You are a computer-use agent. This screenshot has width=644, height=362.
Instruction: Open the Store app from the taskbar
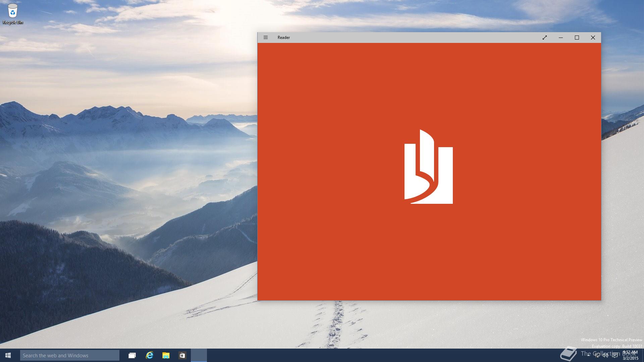(182, 355)
